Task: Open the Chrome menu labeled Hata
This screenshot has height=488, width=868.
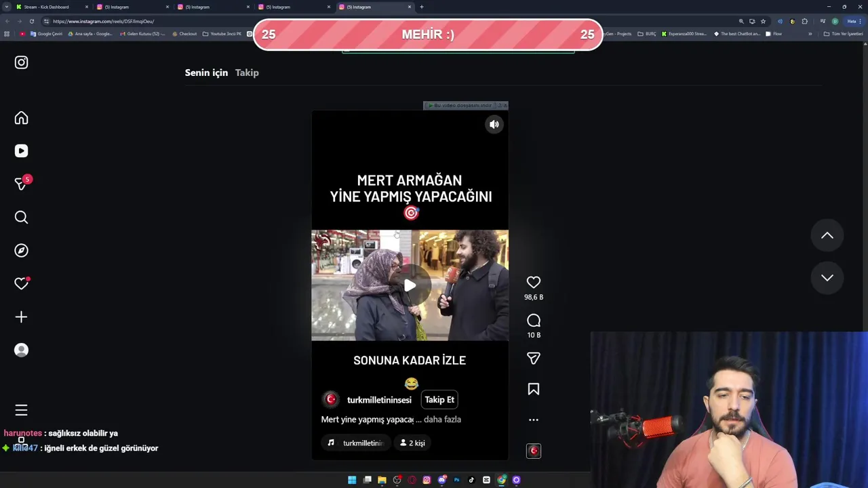Action: 854,21
